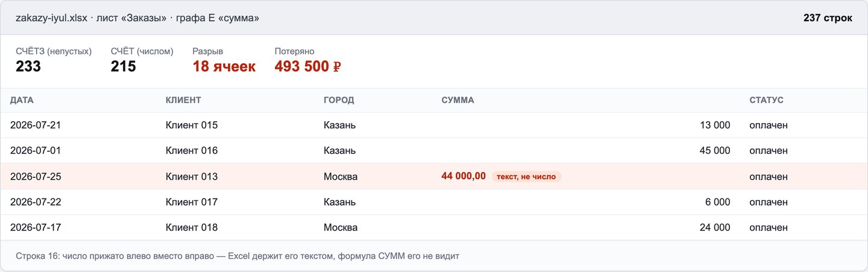Click the ГОРОД column header
The width and height of the screenshot is (868, 272).
[x=339, y=100]
